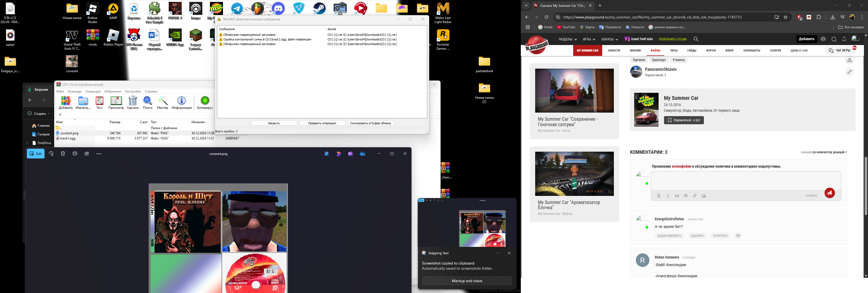This screenshot has height=293, width=868.
Task: Open Chrome downloads icon
Action: tap(833, 17)
